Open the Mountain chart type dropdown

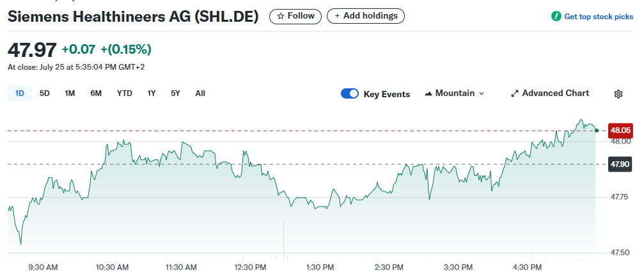(454, 93)
